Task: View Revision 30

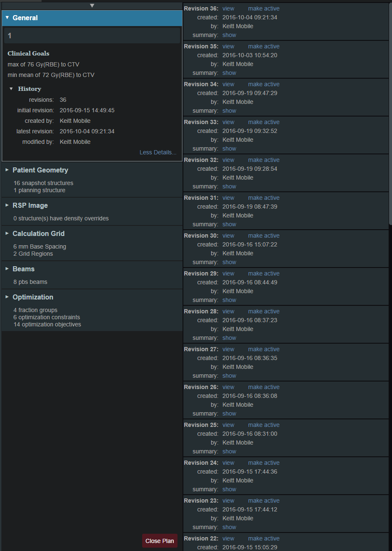Action: coord(228,236)
